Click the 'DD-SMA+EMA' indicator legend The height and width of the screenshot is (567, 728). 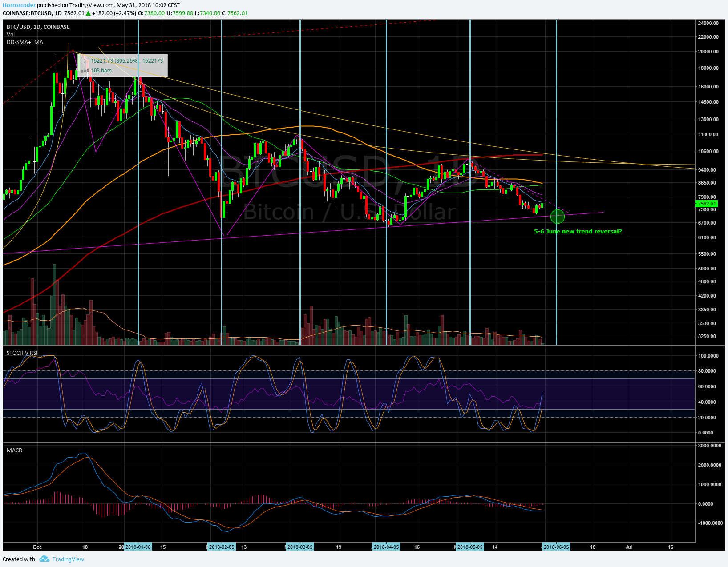25,42
